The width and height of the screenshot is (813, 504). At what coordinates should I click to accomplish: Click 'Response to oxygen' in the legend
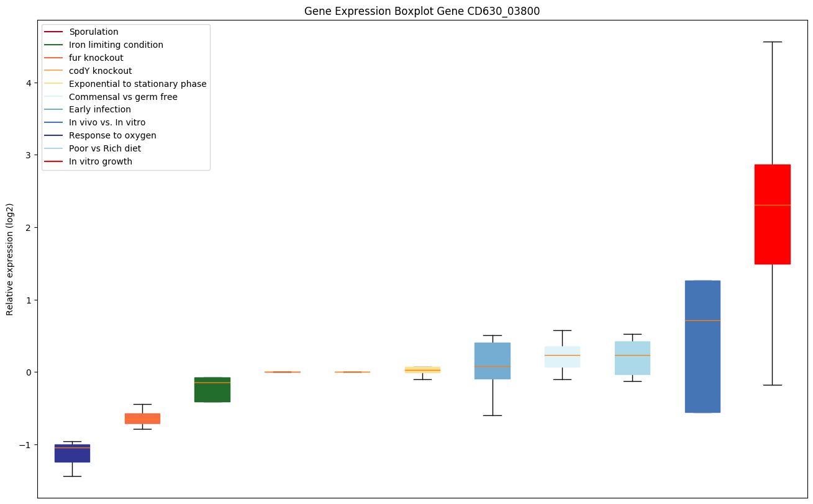[112, 135]
